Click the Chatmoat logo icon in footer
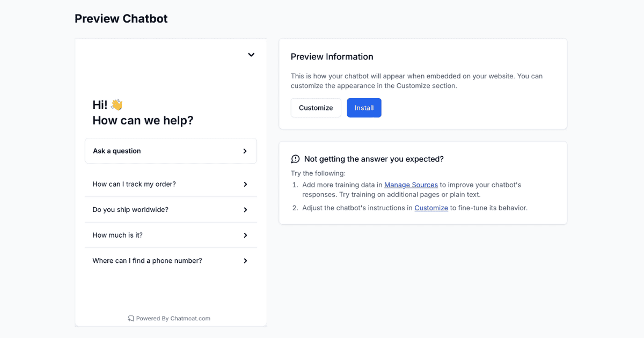This screenshot has width=644, height=338. tap(131, 318)
